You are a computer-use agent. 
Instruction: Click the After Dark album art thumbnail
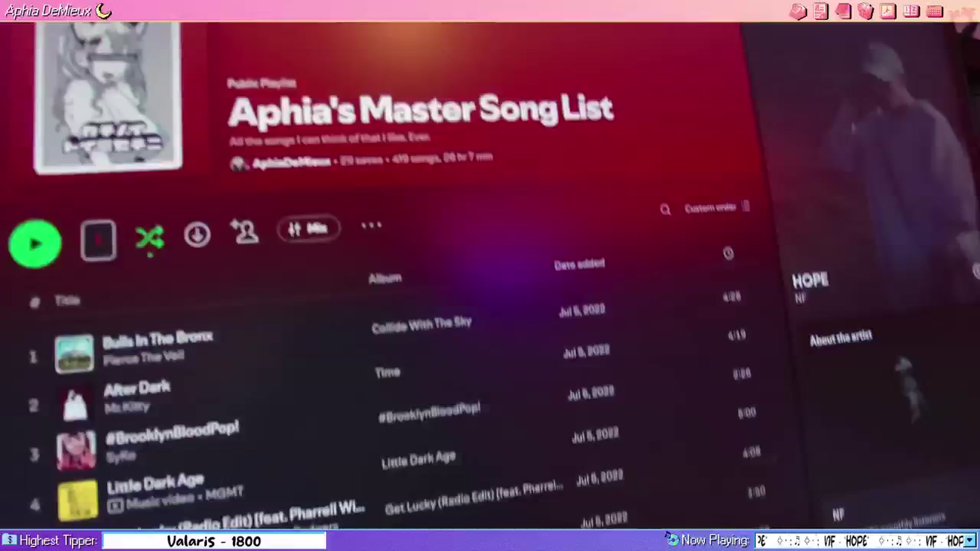click(75, 405)
